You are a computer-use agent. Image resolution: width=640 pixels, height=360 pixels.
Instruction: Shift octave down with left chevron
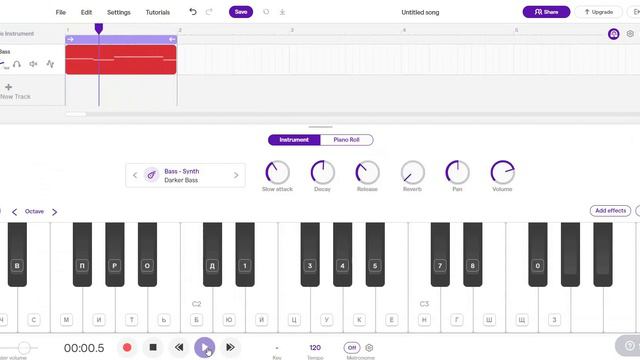(x=15, y=212)
